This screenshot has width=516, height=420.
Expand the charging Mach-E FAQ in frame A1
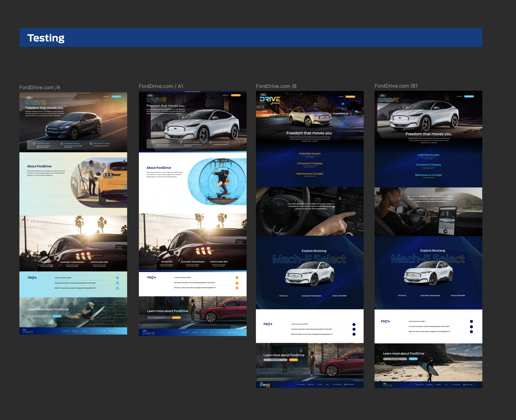pyautogui.click(x=237, y=288)
